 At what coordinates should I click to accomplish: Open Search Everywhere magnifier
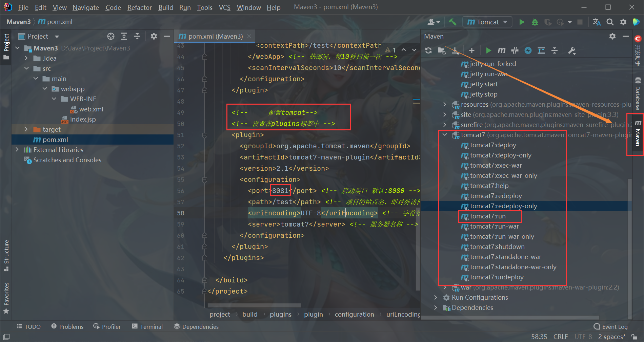point(610,22)
